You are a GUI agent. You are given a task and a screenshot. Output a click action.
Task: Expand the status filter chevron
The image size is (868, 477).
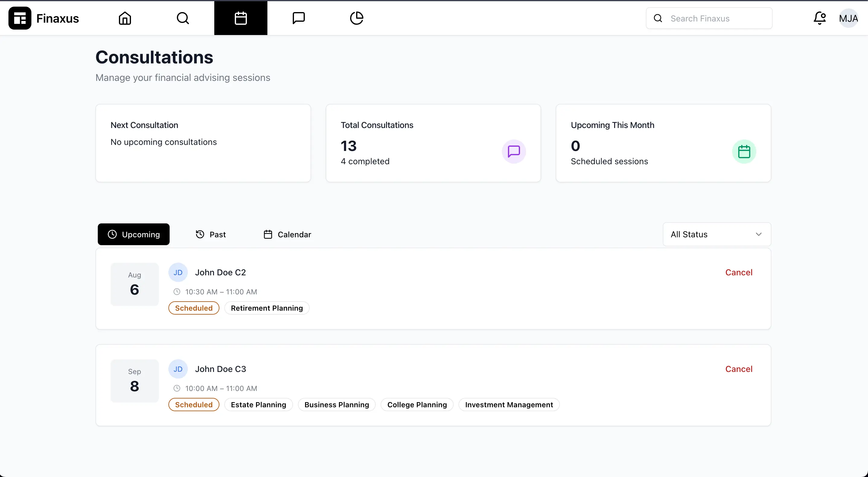coord(759,234)
